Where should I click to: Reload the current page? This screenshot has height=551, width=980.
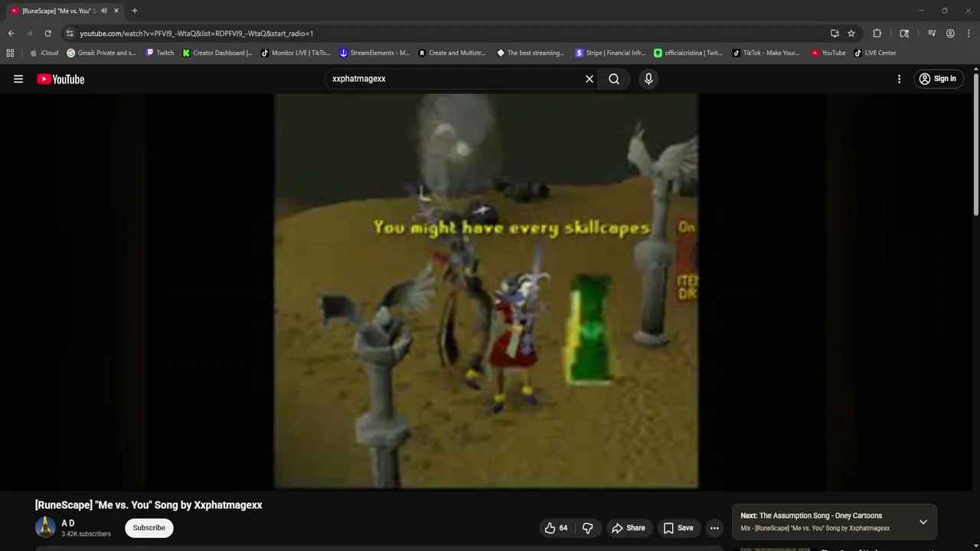coord(47,34)
